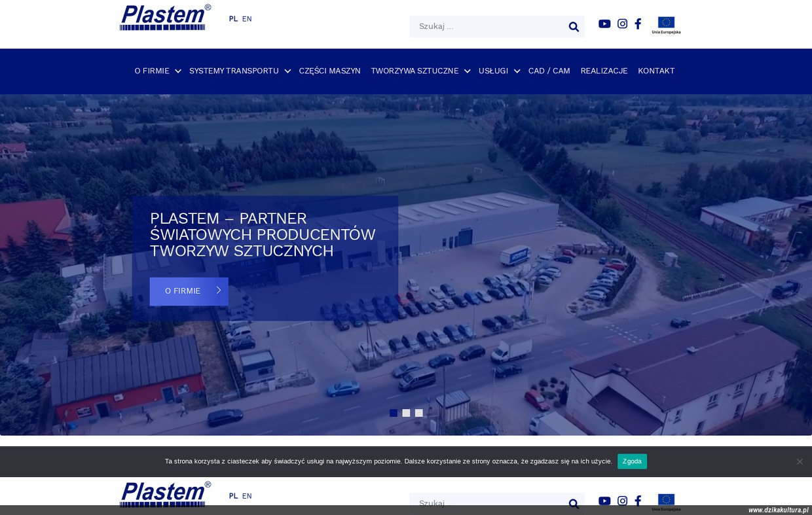Expand O FIRMIE menu chevron

pyautogui.click(x=178, y=71)
